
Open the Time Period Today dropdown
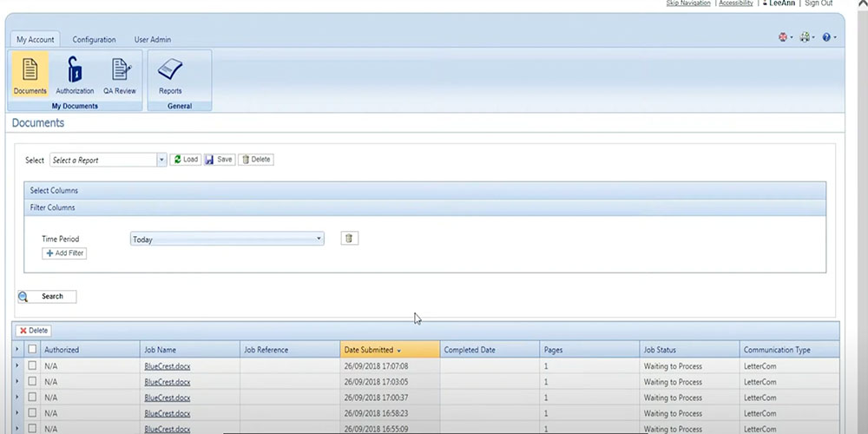(x=319, y=239)
